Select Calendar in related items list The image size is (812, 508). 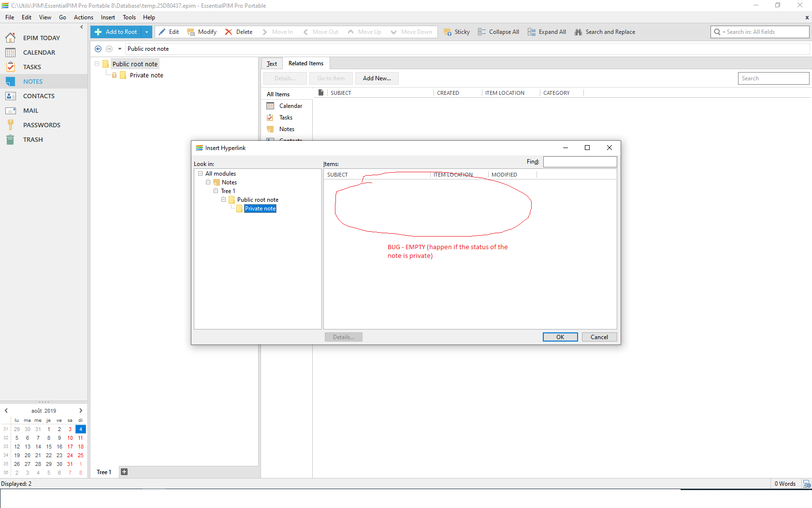290,106
